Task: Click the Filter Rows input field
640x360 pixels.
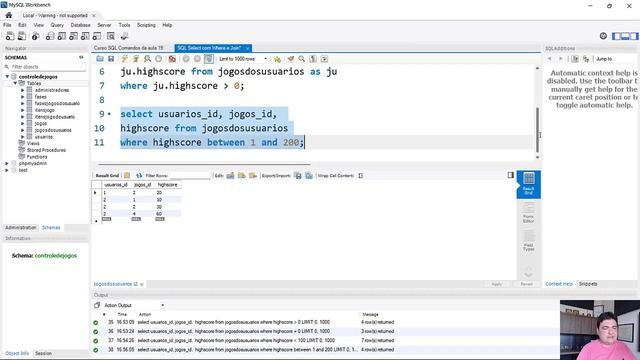Action: 190,176
